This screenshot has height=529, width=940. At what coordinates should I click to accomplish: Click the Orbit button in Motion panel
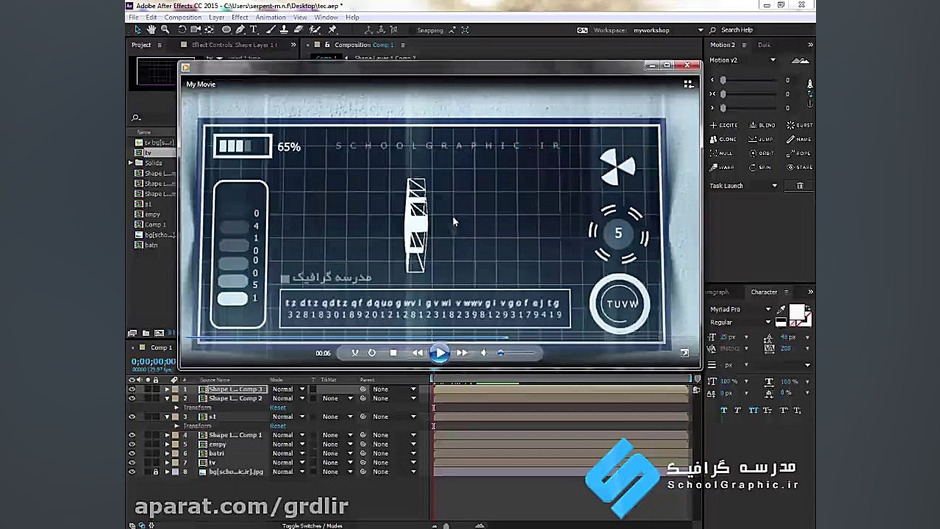coord(763,154)
